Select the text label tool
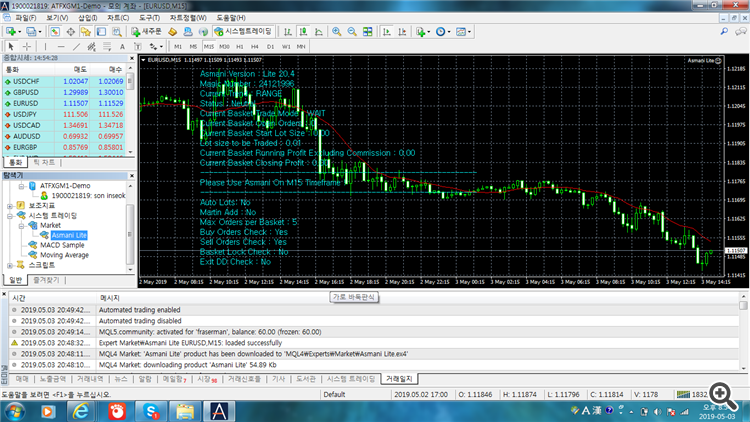 tap(138, 46)
